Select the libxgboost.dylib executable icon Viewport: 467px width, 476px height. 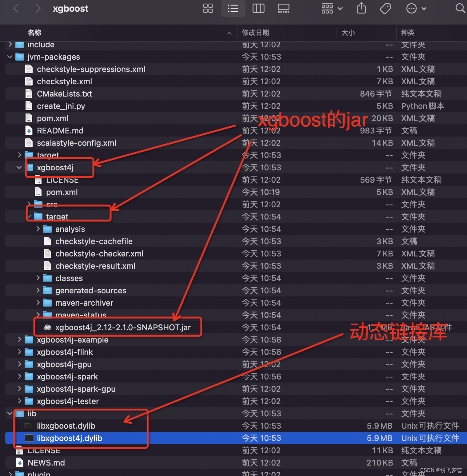(x=29, y=426)
